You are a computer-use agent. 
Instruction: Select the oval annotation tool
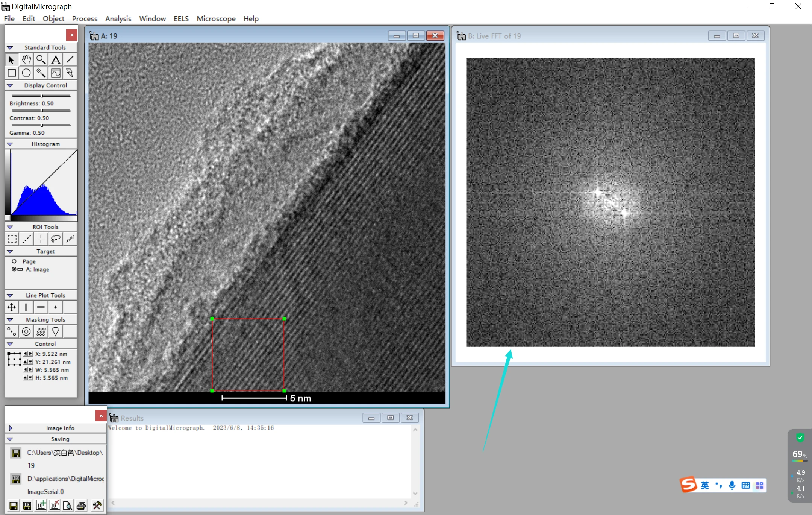point(26,73)
